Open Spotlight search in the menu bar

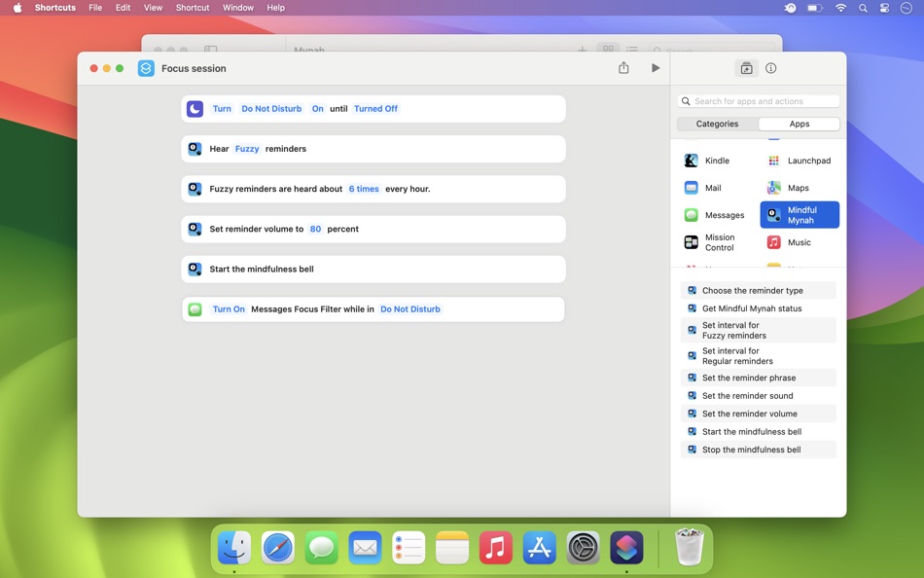coord(863,8)
